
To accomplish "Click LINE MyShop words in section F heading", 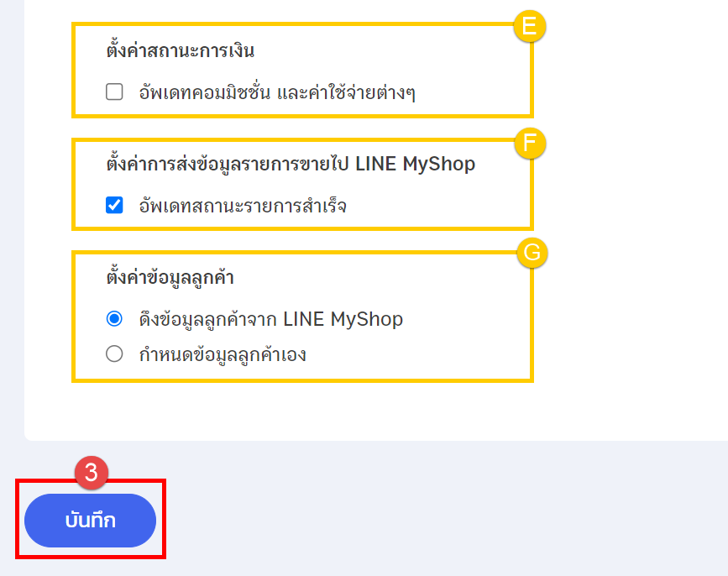I will click(x=415, y=164).
